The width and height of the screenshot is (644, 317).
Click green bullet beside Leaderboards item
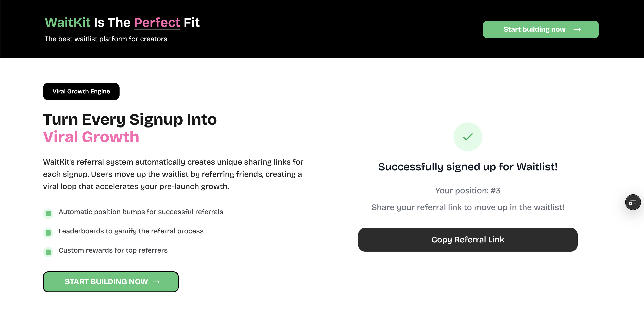pos(48,233)
